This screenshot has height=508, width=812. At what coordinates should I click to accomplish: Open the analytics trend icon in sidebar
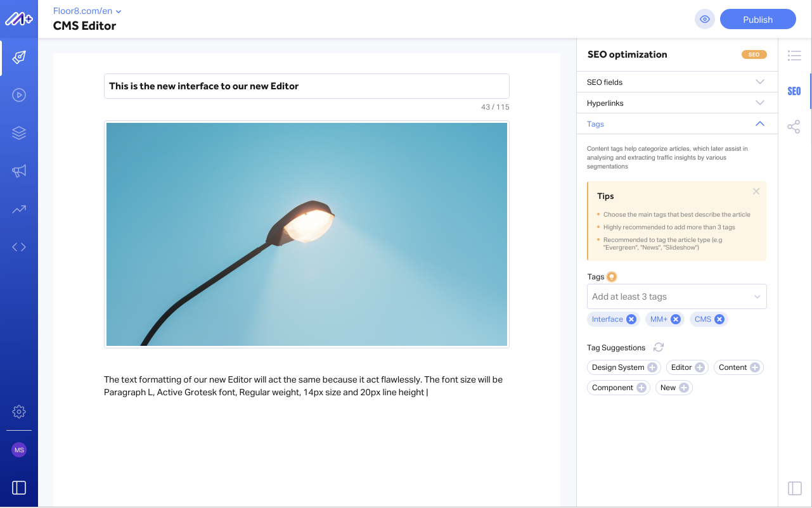point(19,209)
